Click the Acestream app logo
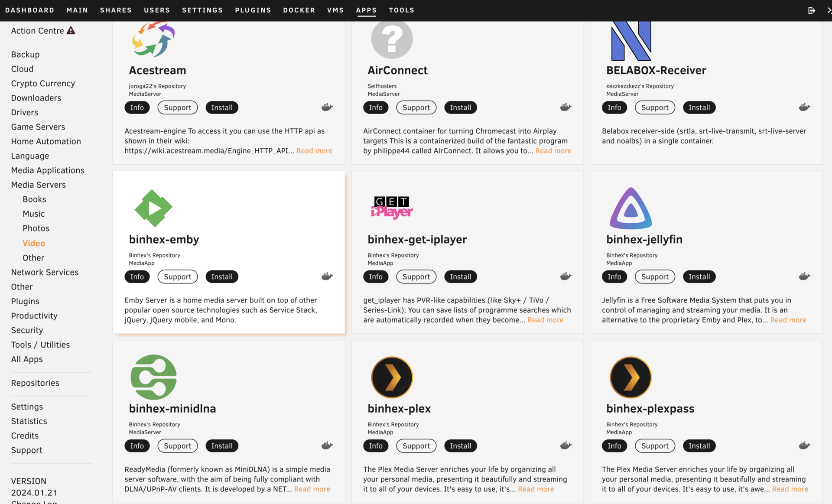Image resolution: width=832 pixels, height=504 pixels. (x=153, y=39)
